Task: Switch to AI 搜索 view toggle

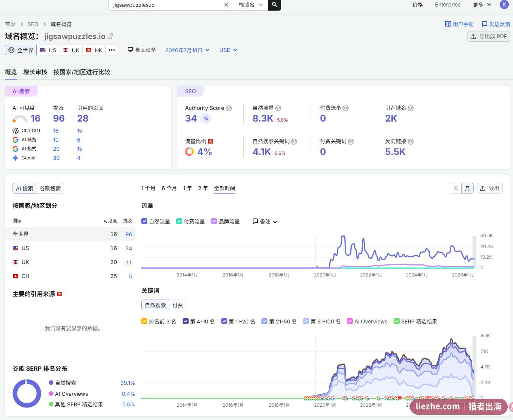Action: click(x=25, y=188)
